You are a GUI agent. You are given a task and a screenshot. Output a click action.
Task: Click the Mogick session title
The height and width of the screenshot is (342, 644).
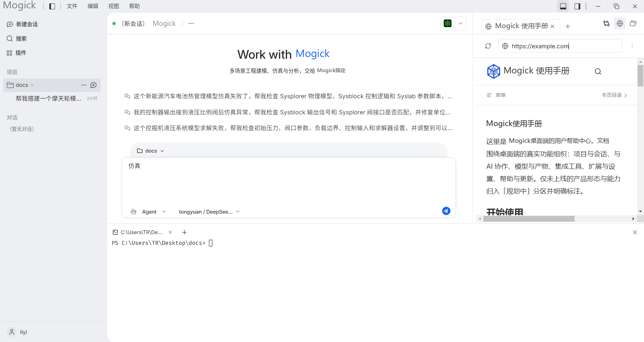click(x=164, y=23)
